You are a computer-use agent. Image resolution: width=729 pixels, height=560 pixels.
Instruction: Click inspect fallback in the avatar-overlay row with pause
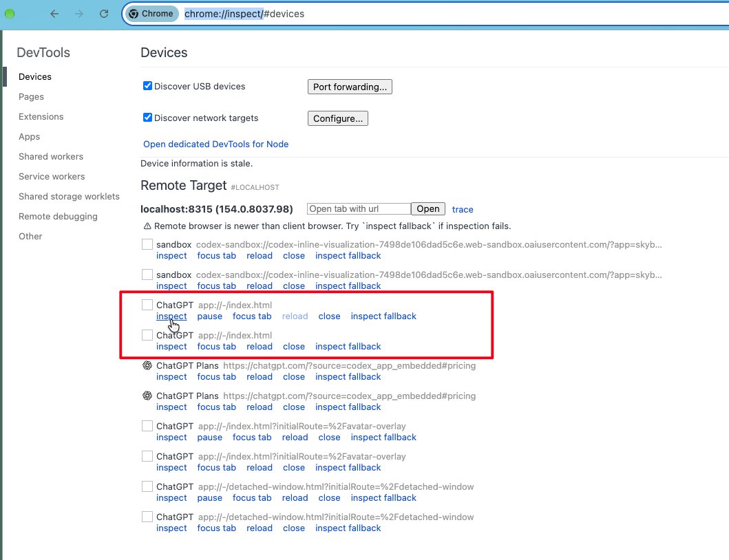pos(383,438)
